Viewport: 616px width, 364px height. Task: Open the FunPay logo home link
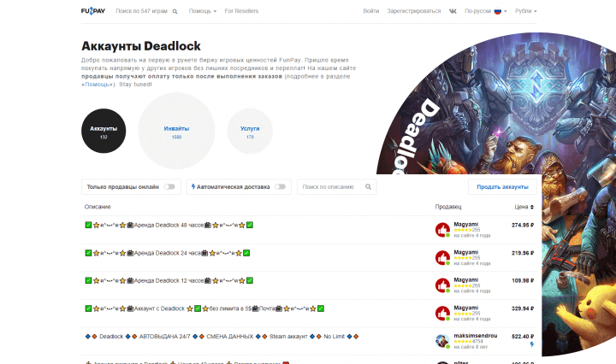pos(93,11)
